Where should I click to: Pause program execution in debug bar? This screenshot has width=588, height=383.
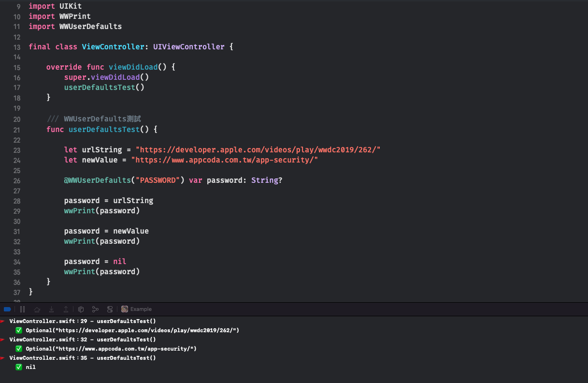click(x=22, y=309)
